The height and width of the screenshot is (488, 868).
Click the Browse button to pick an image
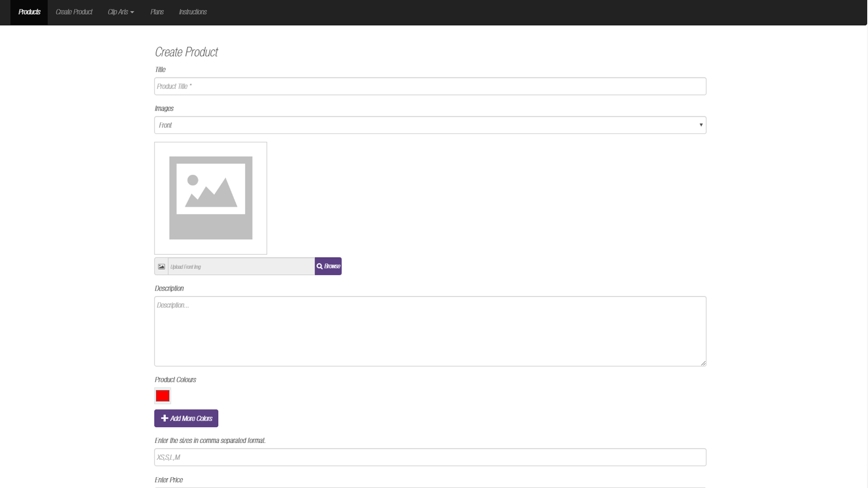click(328, 266)
